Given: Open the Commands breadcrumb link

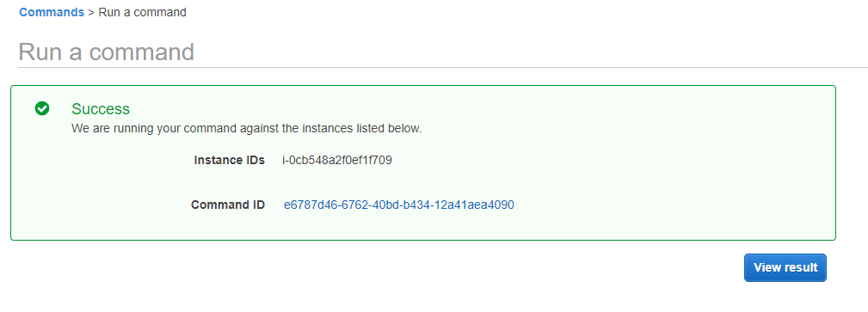Looking at the screenshot, I should click(x=52, y=12).
